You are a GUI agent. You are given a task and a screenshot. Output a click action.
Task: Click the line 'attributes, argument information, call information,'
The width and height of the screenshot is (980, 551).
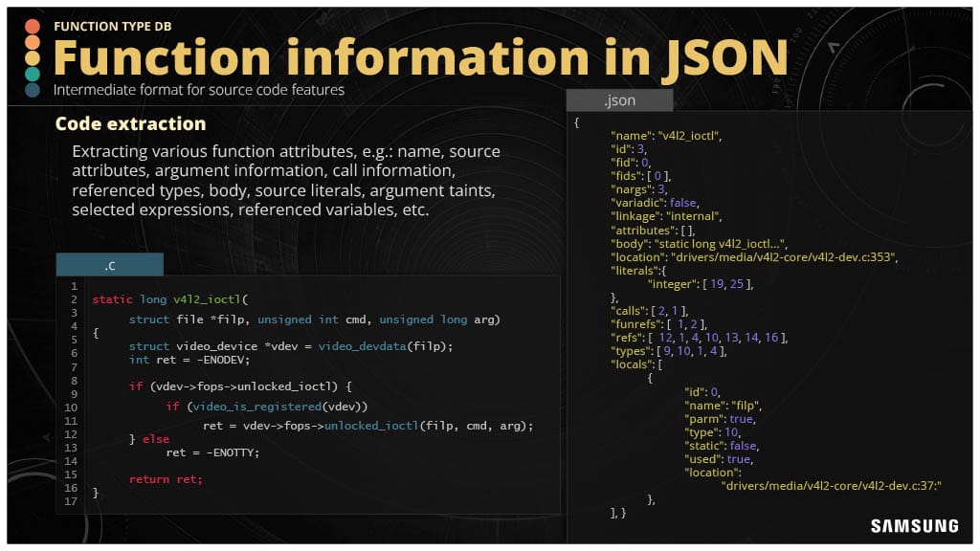pyautogui.click(x=264, y=171)
